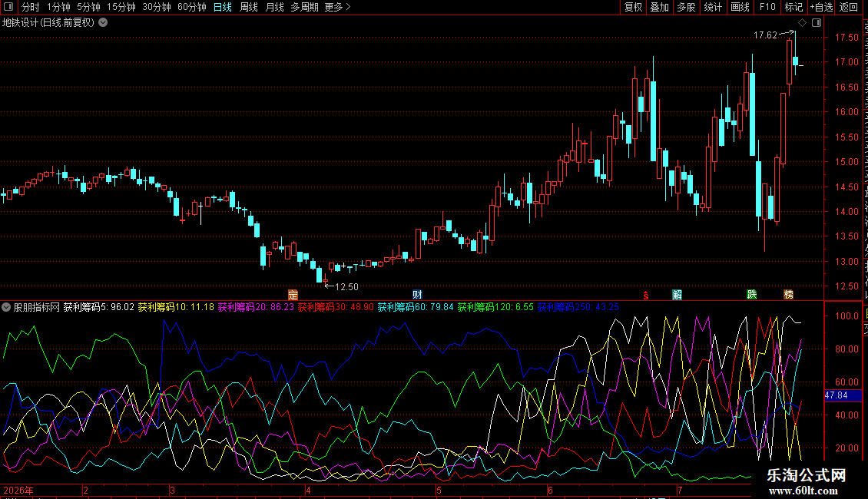Select the 60分钟 period tab
Viewport: 868px width, 499px height.
click(x=191, y=7)
